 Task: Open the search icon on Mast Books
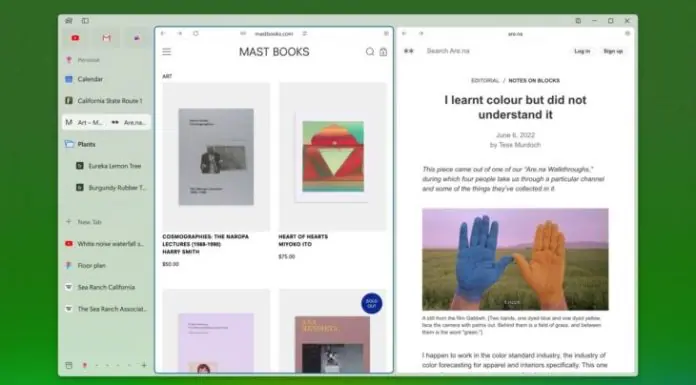370,52
